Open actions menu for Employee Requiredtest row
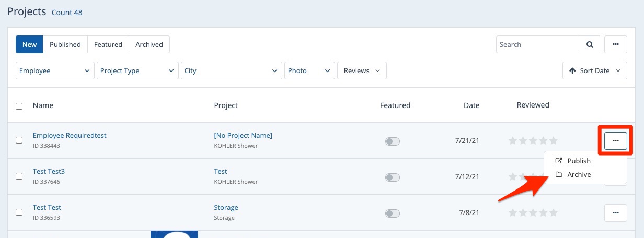This screenshot has height=238, width=644. [615, 141]
